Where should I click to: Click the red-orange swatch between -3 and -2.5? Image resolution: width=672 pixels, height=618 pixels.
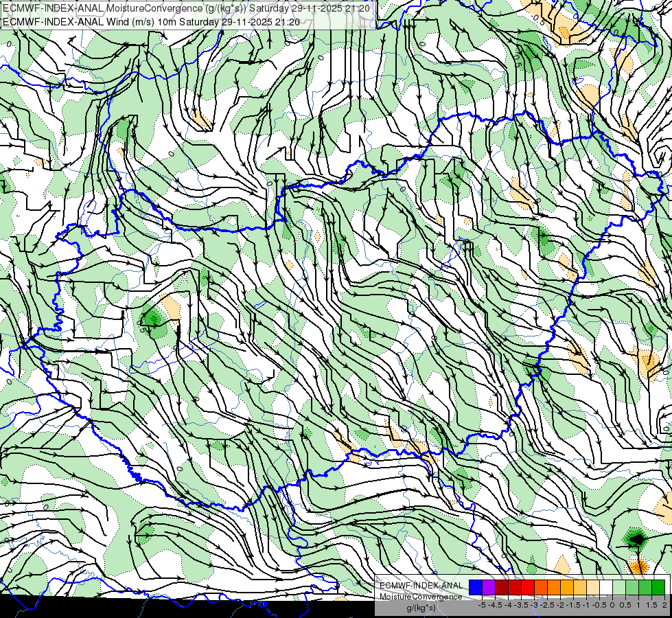(541, 587)
